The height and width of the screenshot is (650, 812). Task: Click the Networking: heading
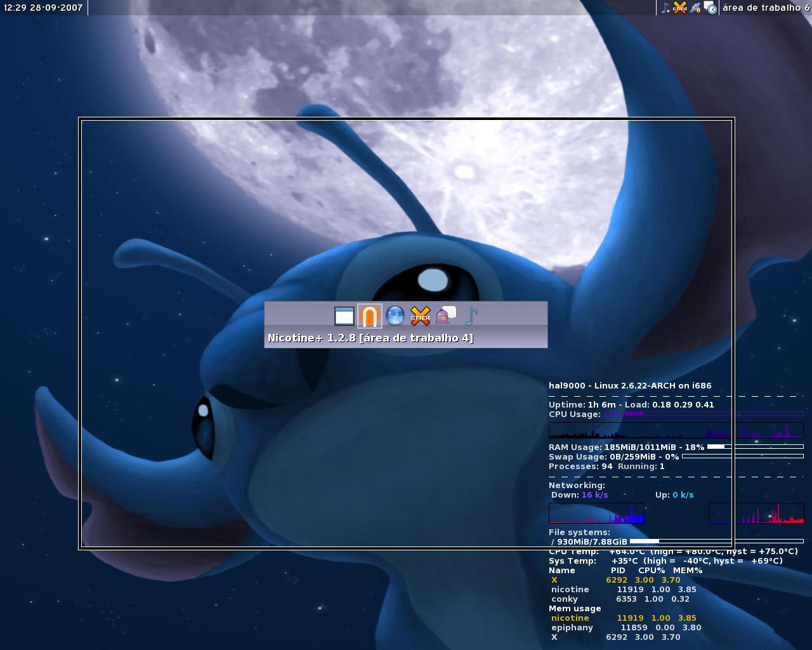pyautogui.click(x=577, y=485)
